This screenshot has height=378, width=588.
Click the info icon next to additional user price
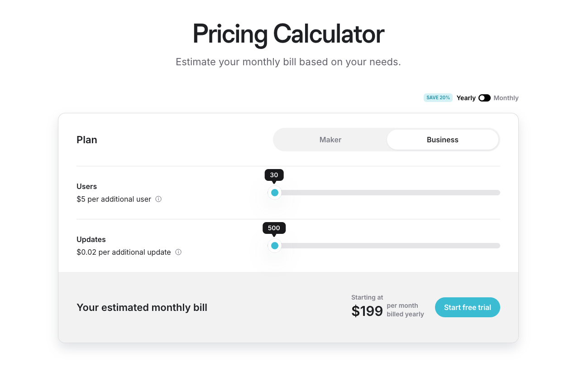pos(158,199)
